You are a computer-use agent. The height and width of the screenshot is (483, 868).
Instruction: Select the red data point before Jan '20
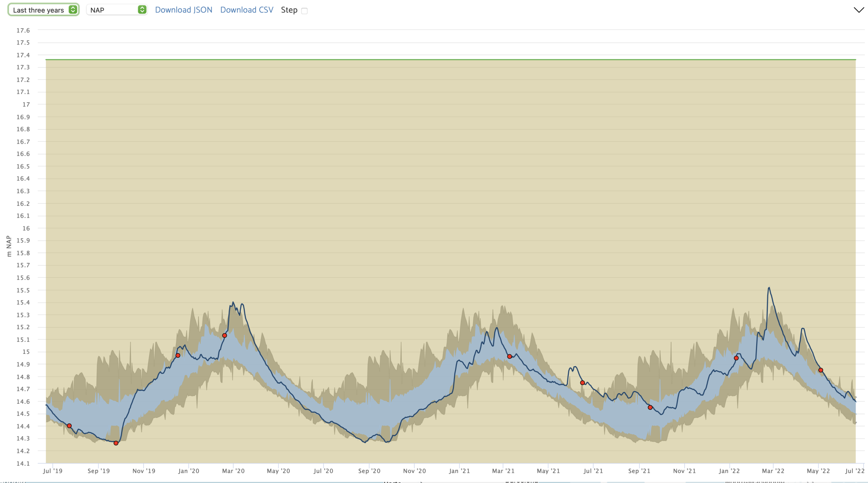(178, 356)
